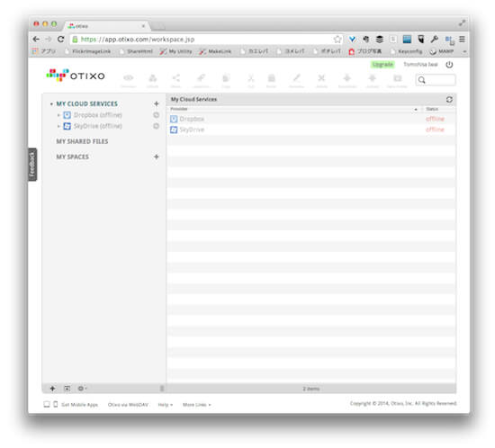Click the items count in status bar

coord(311,389)
